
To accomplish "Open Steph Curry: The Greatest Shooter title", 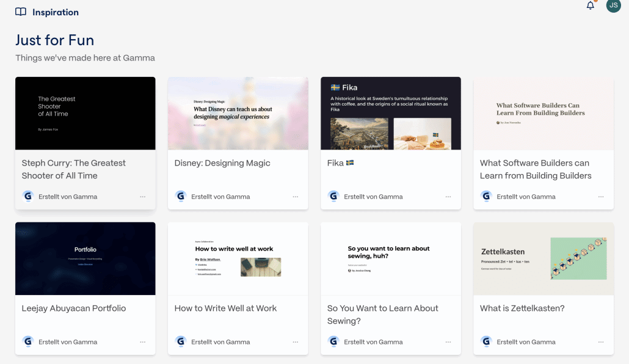I will tap(73, 169).
